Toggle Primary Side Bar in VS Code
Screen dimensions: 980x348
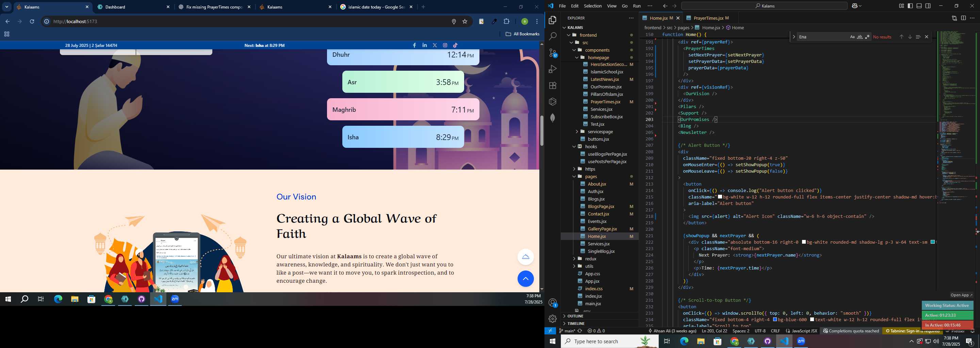(x=910, y=6)
